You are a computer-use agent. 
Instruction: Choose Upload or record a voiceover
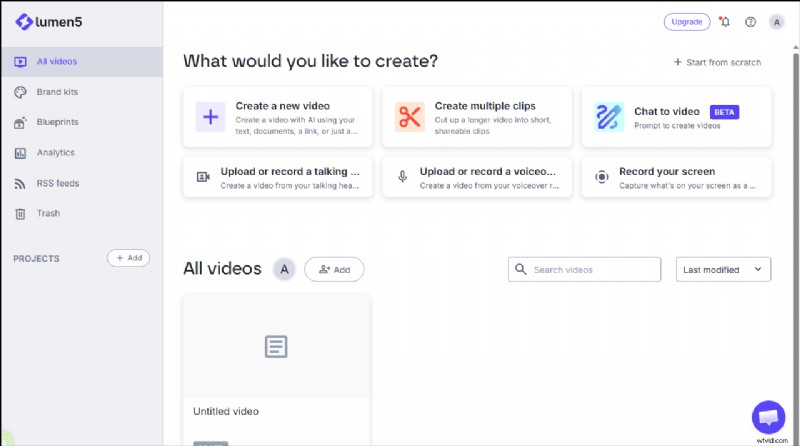coord(477,177)
